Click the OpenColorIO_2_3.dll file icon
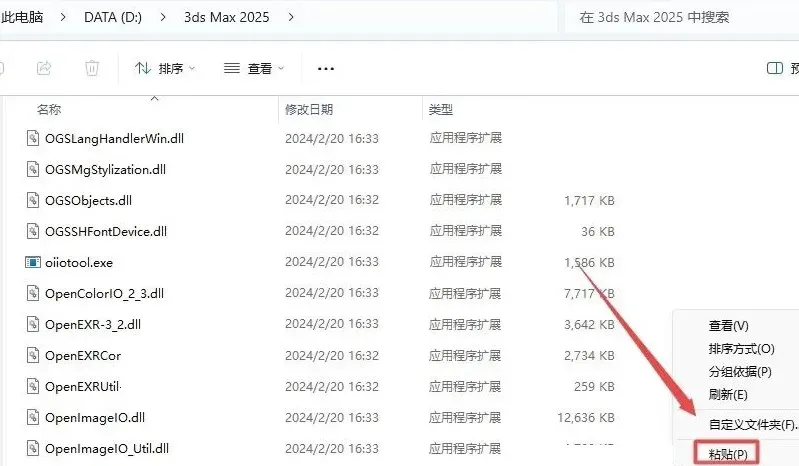 click(33, 293)
